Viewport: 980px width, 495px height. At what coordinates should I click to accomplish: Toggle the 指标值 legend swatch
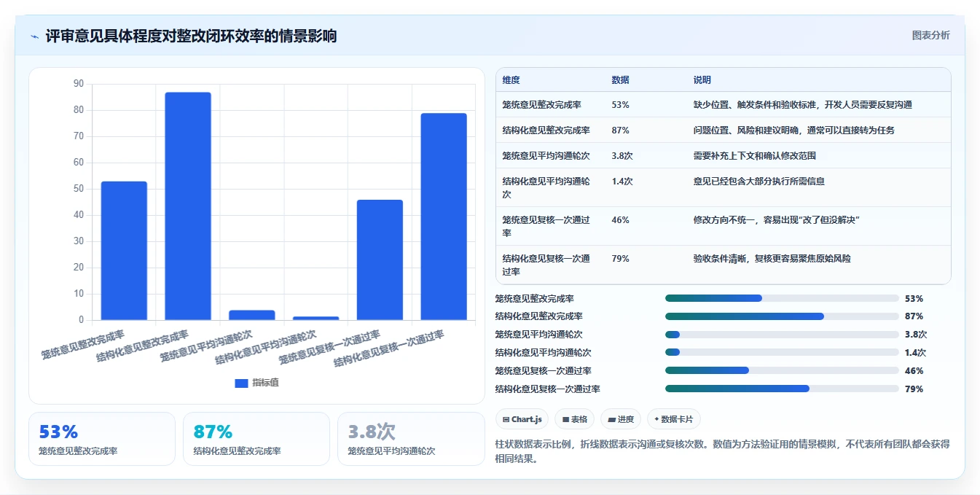point(241,383)
